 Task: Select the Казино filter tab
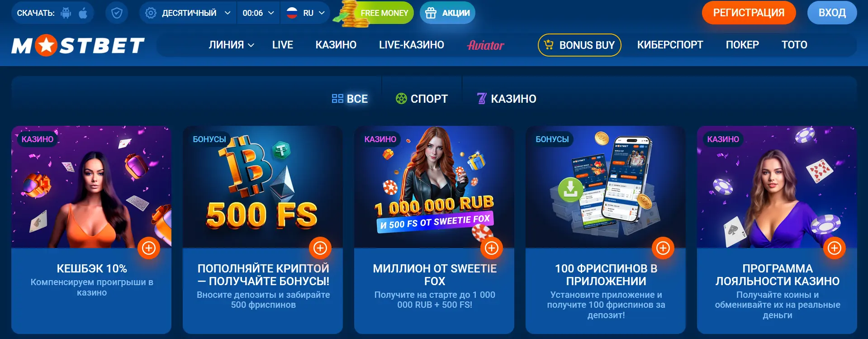(507, 99)
